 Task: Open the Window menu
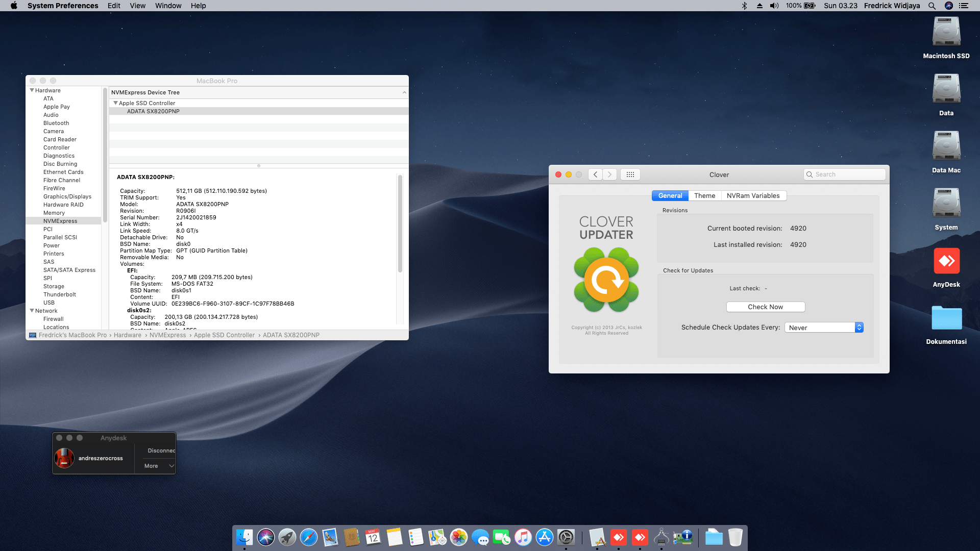tap(168, 6)
